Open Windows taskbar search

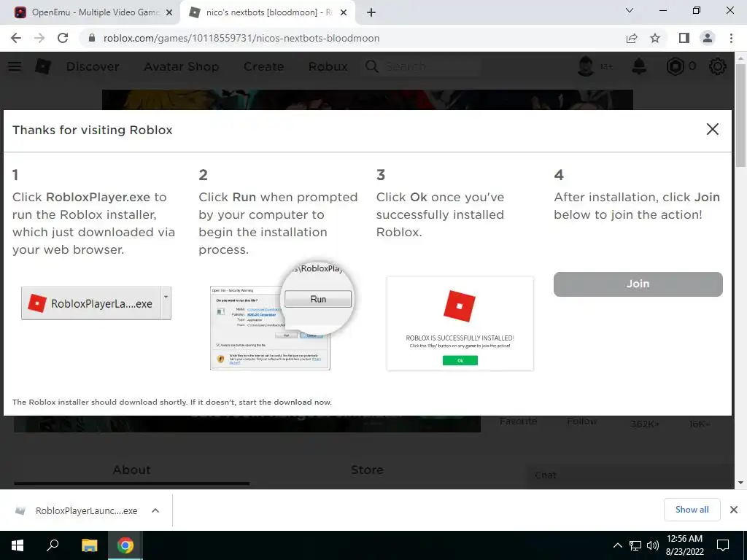coord(53,545)
